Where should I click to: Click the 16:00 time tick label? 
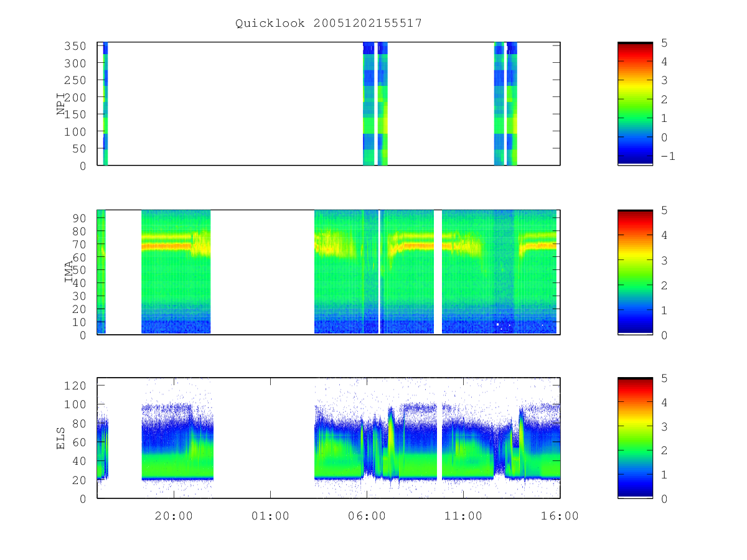click(560, 515)
